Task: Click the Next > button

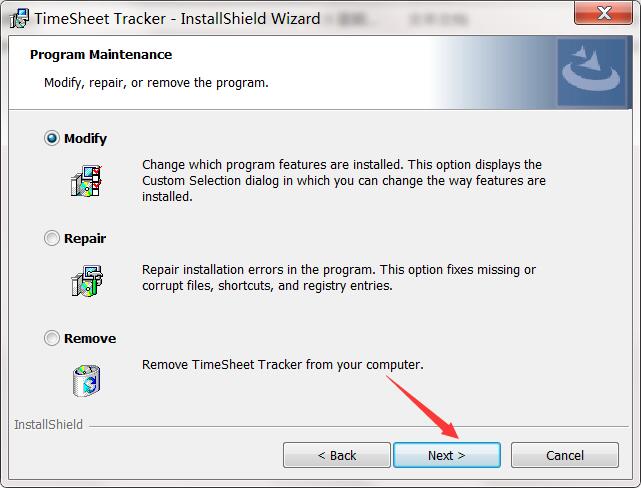Action: click(447, 455)
